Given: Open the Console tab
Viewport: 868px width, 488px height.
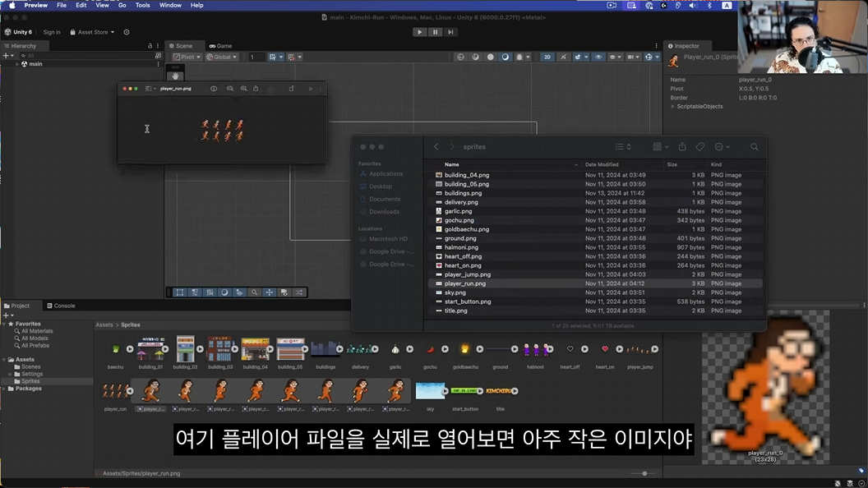Looking at the screenshot, I should (61, 306).
